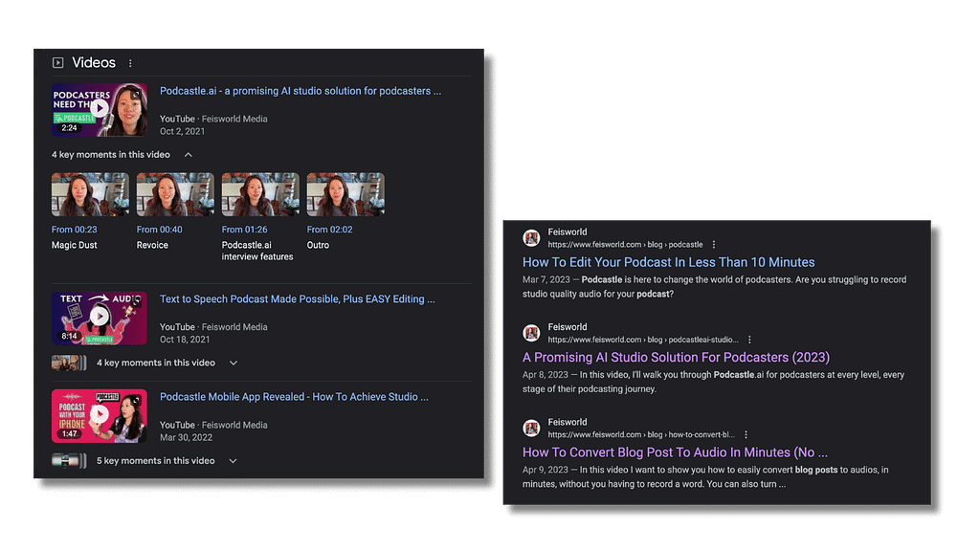Click Feisworld favicon of the AI Studio result

click(531, 333)
